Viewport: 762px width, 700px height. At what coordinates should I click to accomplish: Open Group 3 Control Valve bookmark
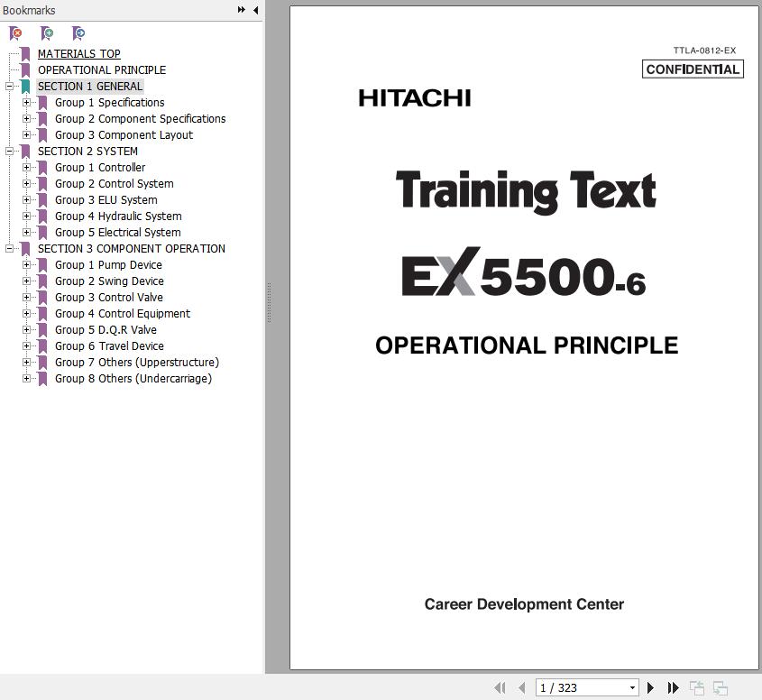tap(109, 297)
